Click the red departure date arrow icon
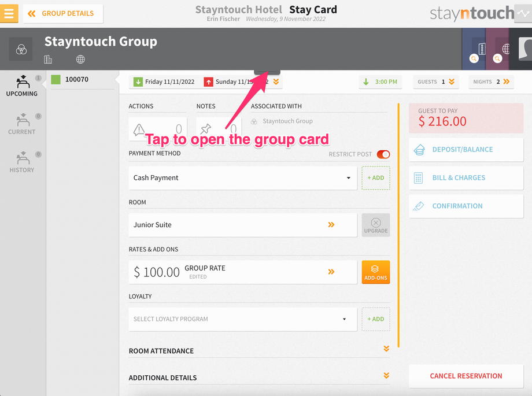The width and height of the screenshot is (532, 396). tap(208, 82)
